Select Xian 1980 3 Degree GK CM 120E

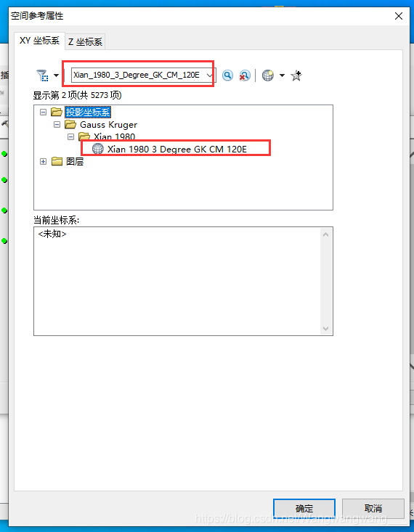(x=177, y=149)
